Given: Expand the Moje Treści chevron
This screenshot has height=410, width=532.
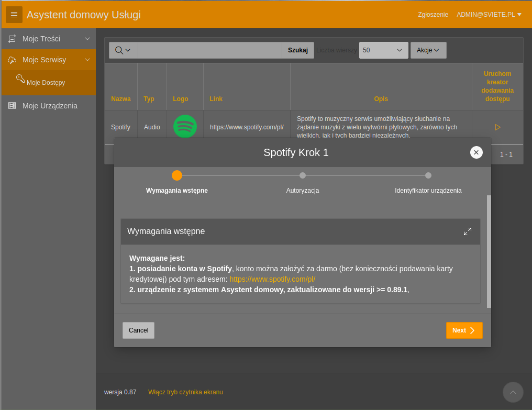Looking at the screenshot, I should (x=87, y=39).
